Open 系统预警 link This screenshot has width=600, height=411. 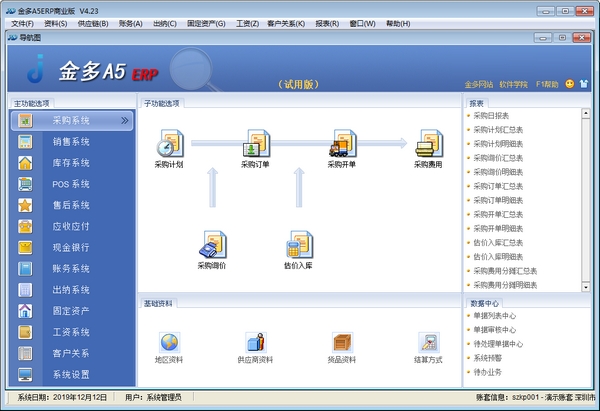[488, 358]
